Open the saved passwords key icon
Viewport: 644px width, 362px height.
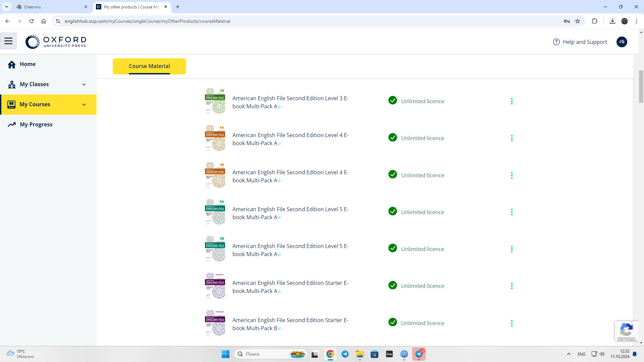(x=567, y=21)
